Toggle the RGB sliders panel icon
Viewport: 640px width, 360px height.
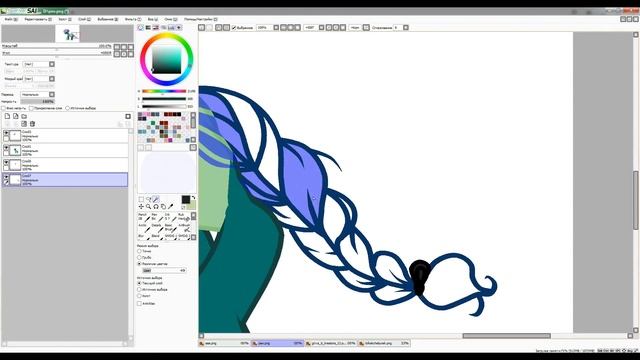pos(148,27)
